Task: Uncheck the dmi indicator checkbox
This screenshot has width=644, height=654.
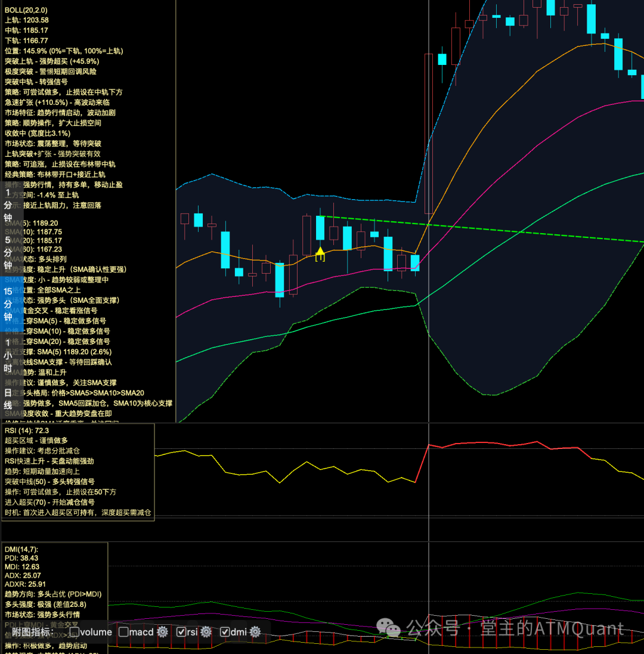Action: (224, 632)
